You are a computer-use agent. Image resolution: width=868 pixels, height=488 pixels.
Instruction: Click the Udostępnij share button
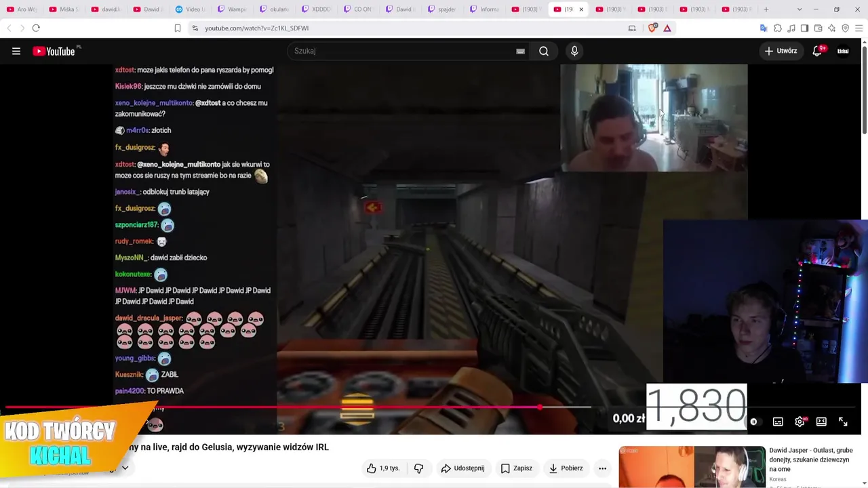tap(462, 468)
